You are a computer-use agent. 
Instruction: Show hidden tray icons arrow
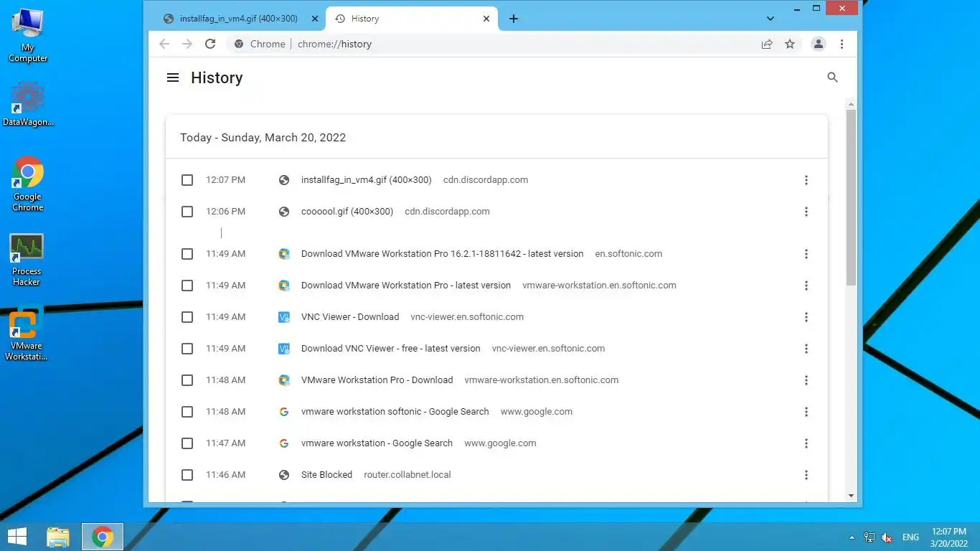[852, 537]
